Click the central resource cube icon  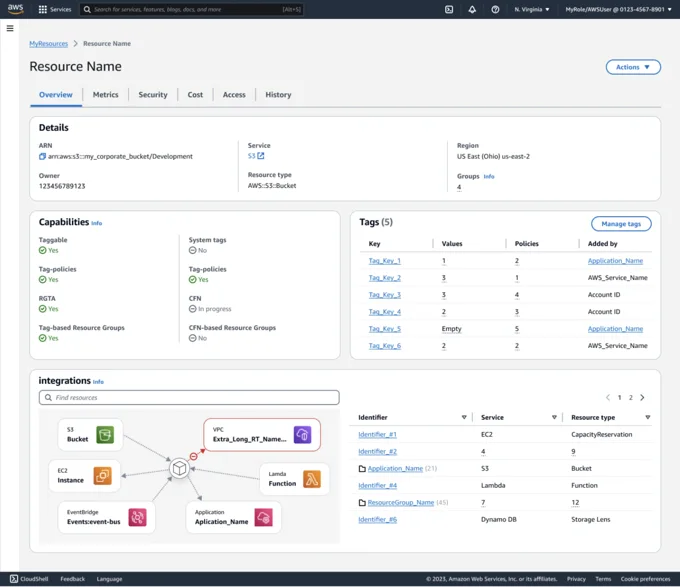click(179, 468)
